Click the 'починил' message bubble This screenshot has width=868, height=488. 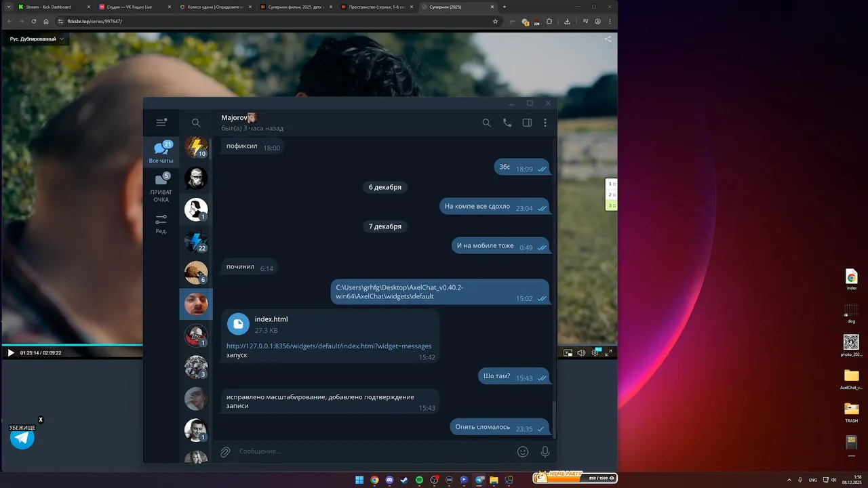(249, 267)
